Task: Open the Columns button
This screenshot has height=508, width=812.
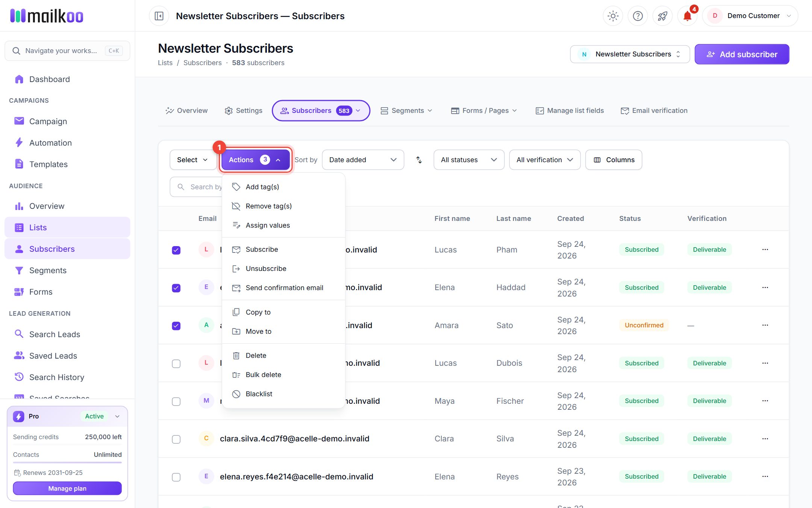Action: point(614,160)
